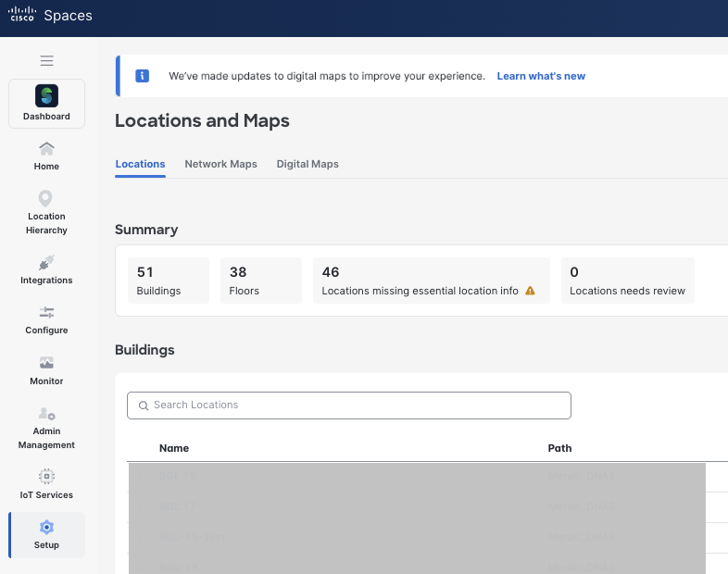Screen dimensions: 728x574
Task: Open the Learn what's new link
Action: coord(541,76)
